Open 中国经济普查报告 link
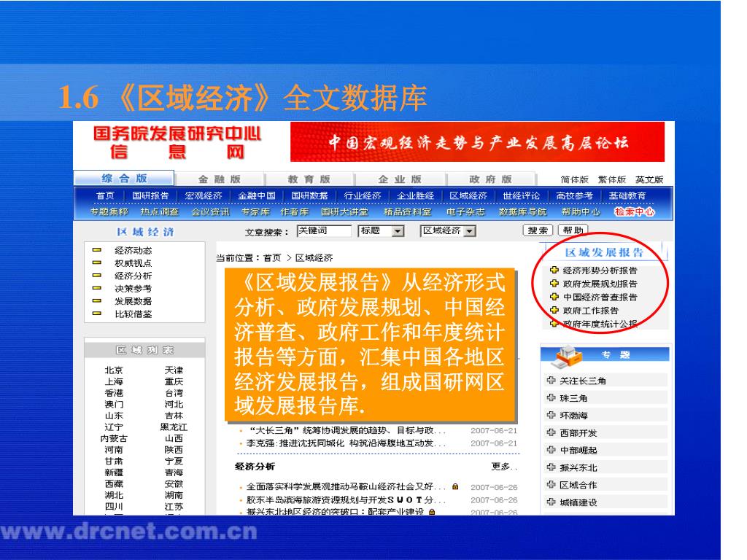The height and width of the screenshot is (560, 747). 600,297
